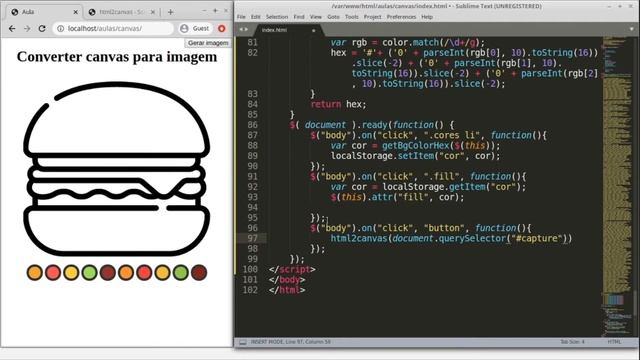This screenshot has height=360, width=640.
Task: Go back in the browser
Action: (x=12, y=29)
